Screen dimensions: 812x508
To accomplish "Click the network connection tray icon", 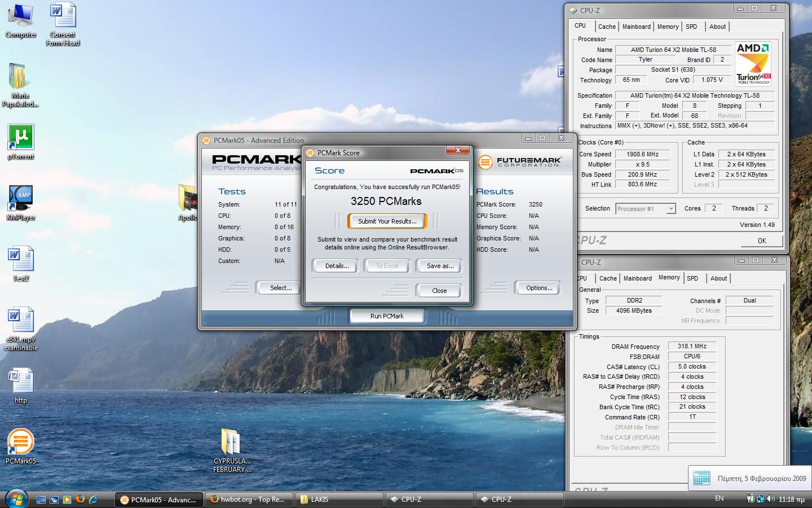I will coord(761,499).
